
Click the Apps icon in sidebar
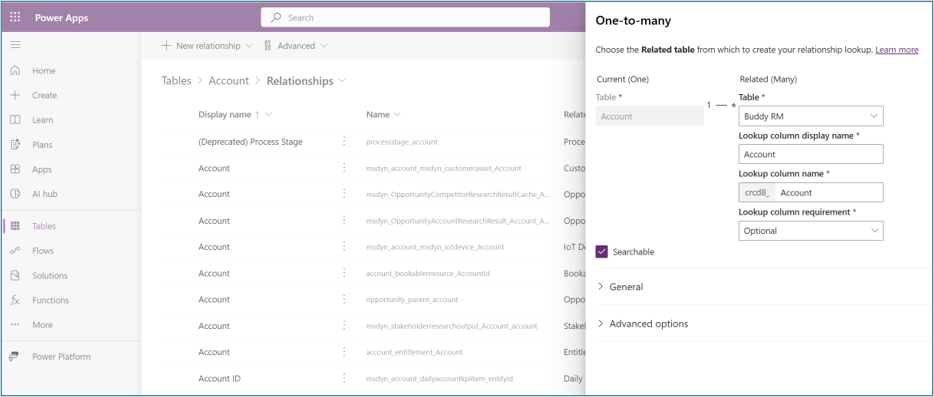pyautogui.click(x=15, y=169)
